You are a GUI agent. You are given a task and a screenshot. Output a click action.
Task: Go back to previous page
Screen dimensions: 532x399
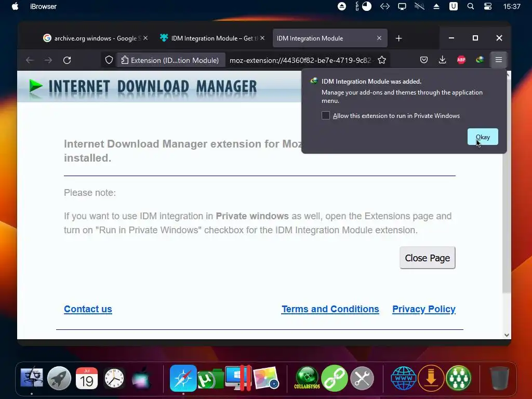pyautogui.click(x=30, y=60)
